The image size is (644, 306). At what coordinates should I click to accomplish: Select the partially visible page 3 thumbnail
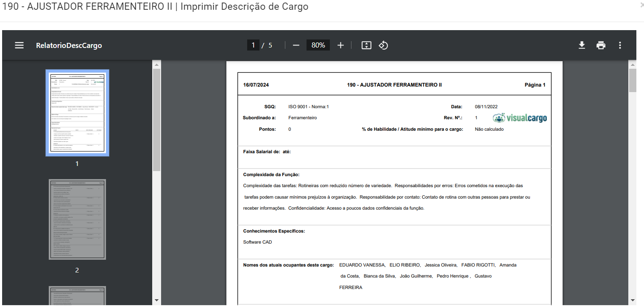pyautogui.click(x=77, y=295)
